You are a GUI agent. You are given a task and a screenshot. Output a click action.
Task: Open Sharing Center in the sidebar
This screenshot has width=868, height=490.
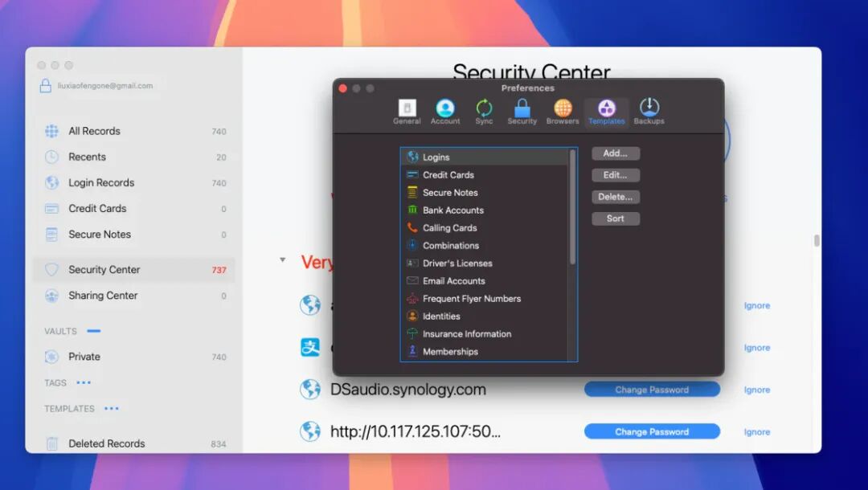pyautogui.click(x=136, y=296)
